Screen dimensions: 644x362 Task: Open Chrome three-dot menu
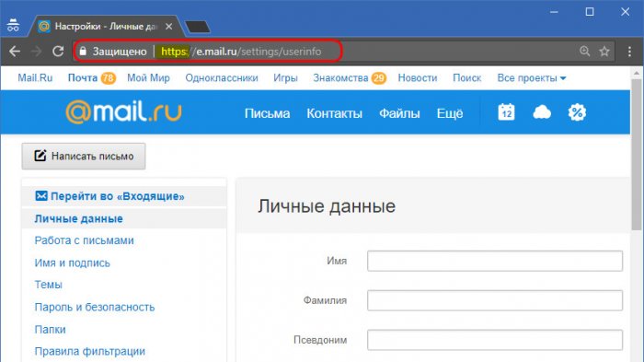(629, 51)
